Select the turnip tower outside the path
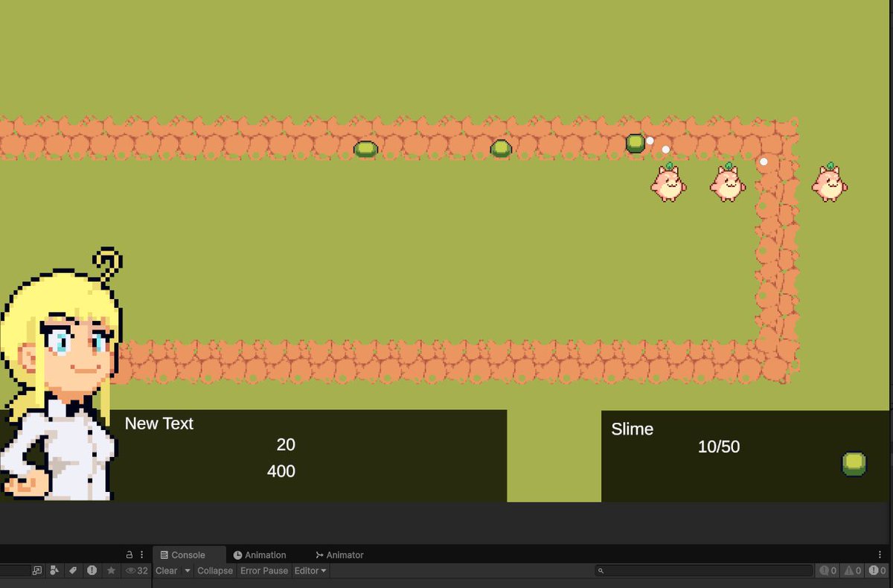This screenshot has width=893, height=588. click(x=829, y=182)
